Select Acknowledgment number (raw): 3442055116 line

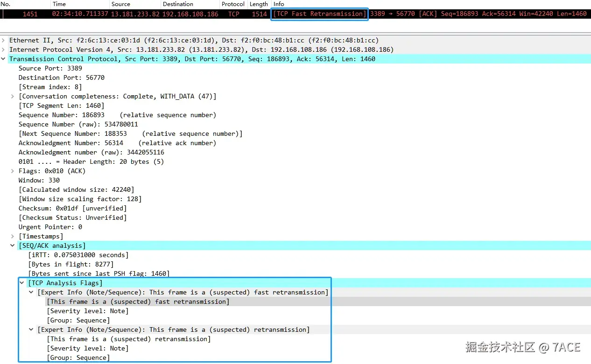(x=91, y=153)
